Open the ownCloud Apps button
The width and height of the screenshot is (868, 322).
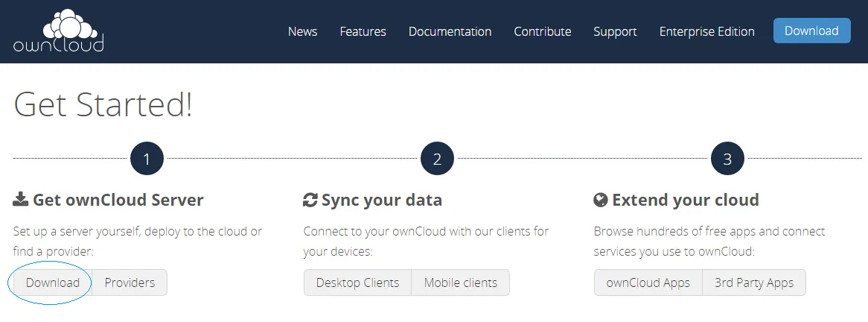(x=648, y=282)
